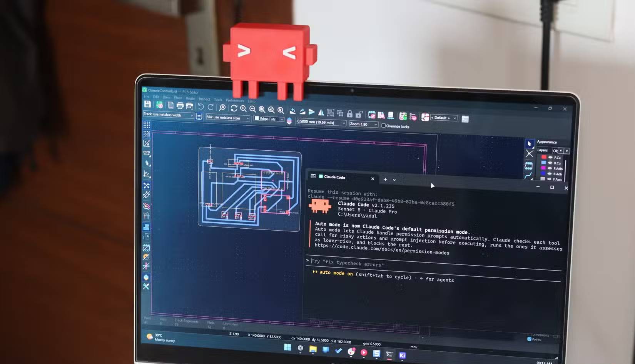Open the Track use netclass width dropdown
Screen dimensions: 635x364
pos(168,115)
